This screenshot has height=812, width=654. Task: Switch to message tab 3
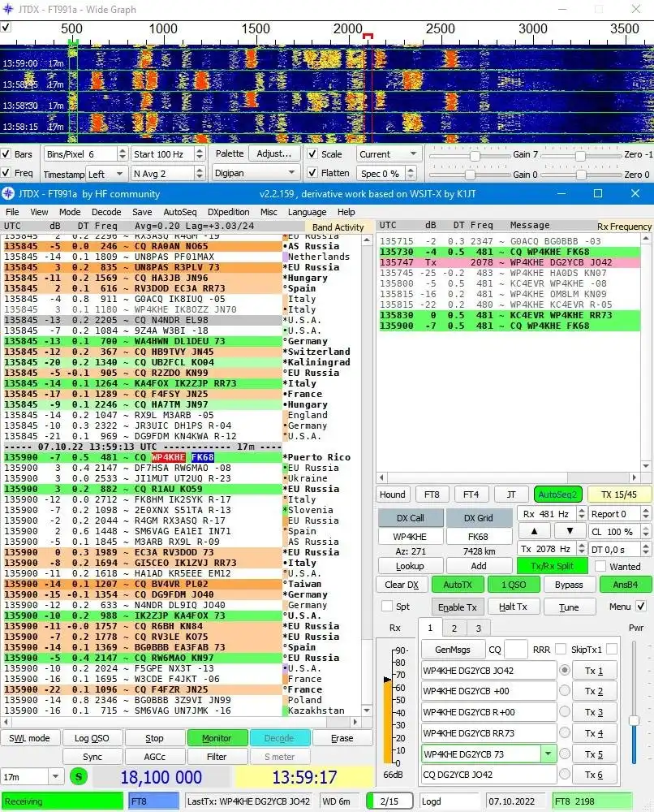(479, 628)
